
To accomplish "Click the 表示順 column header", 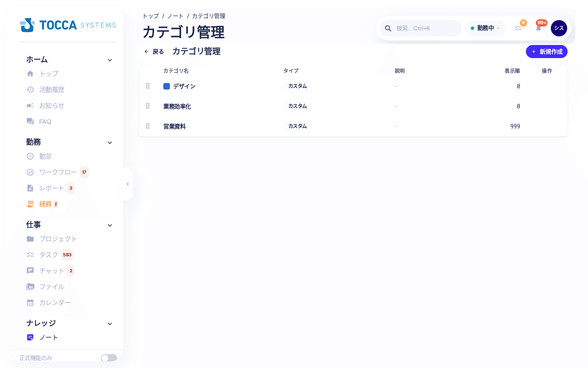I will [x=512, y=71].
